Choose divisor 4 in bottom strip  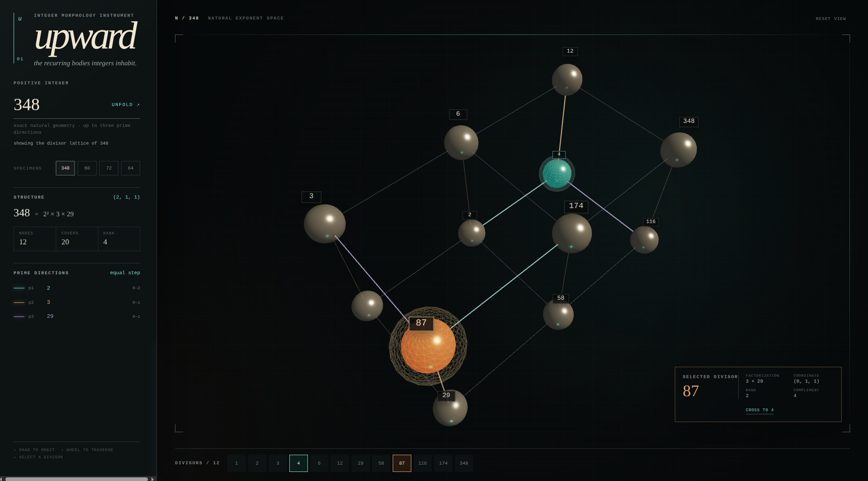click(x=298, y=463)
